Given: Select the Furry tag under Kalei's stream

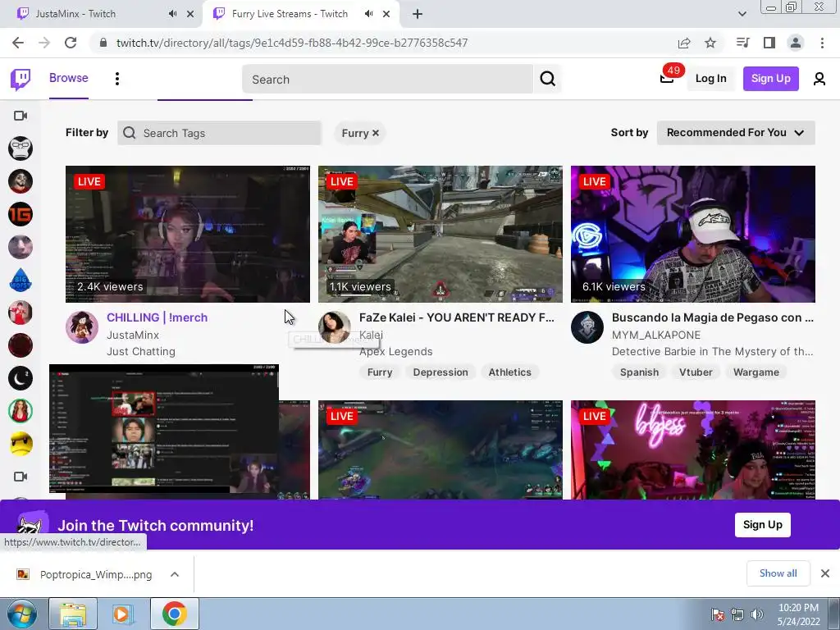Looking at the screenshot, I should coord(380,372).
